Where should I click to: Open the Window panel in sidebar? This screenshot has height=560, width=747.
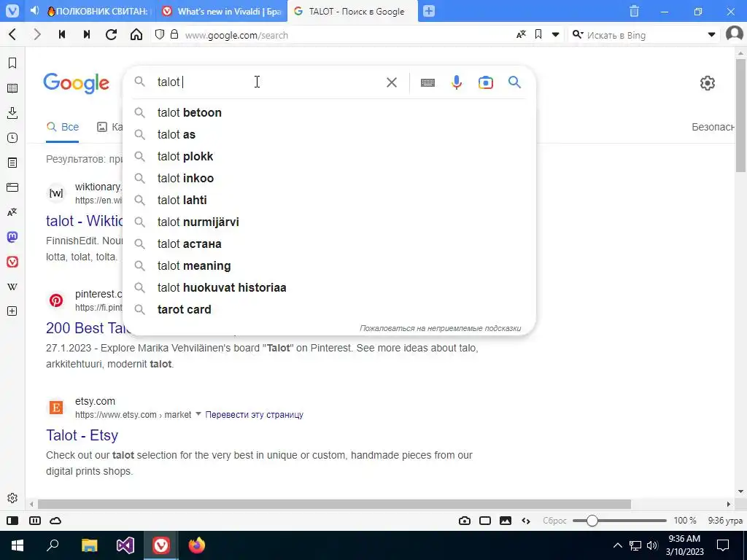(12, 187)
